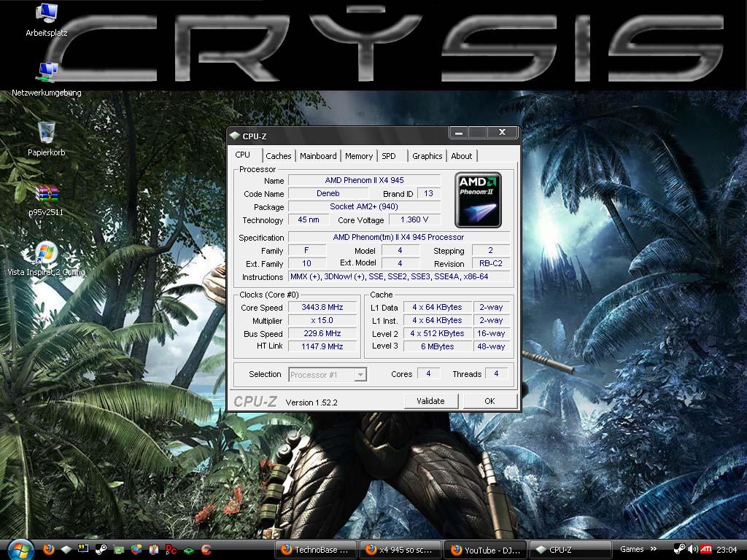Click the Multiplier value x 15.0

coord(322,321)
